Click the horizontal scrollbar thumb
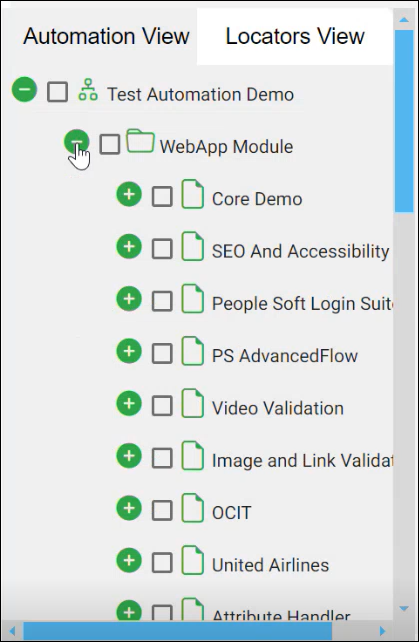 tap(177, 631)
